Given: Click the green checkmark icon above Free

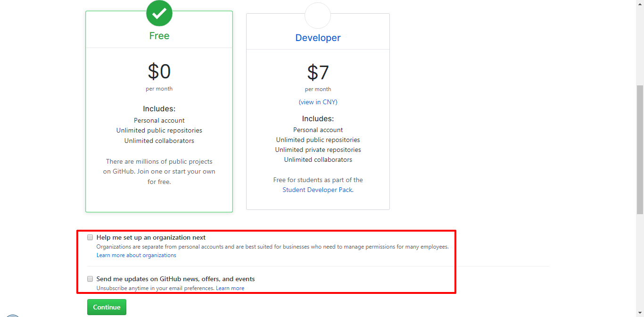Looking at the screenshot, I should coord(159,13).
